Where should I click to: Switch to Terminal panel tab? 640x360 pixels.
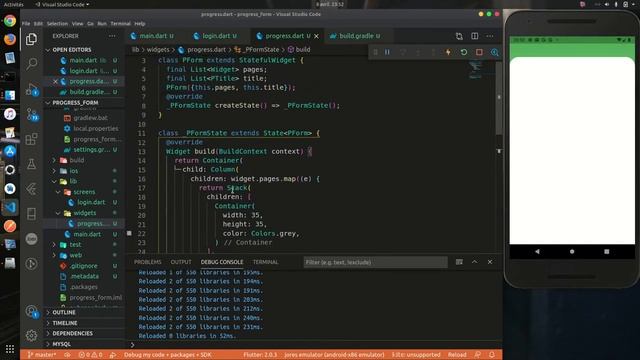(x=265, y=262)
